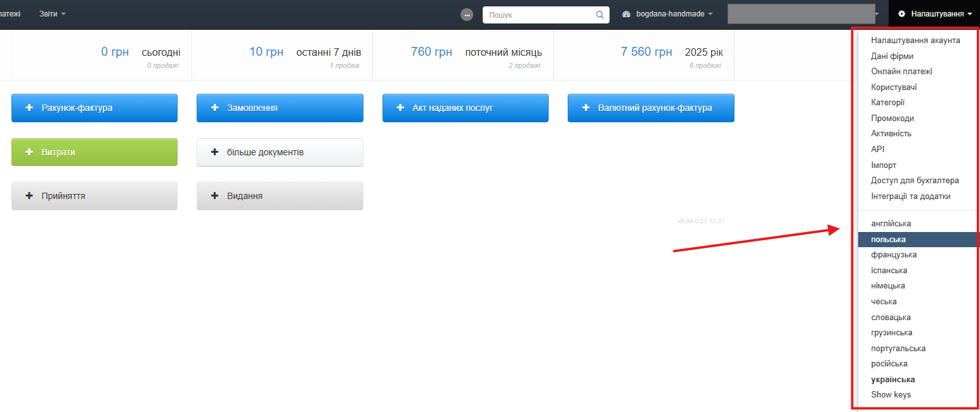Add new Витрати expense
This screenshot has height=412, width=980.
point(95,152)
